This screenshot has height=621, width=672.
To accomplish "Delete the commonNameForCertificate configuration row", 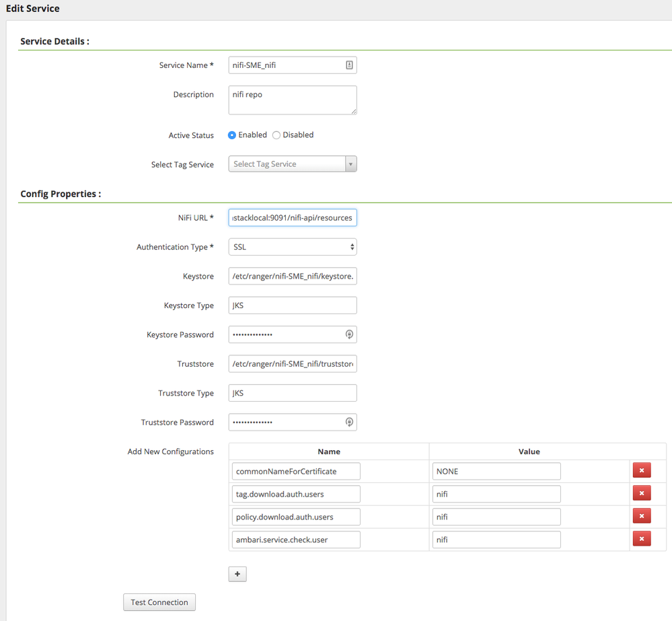I will [x=641, y=471].
